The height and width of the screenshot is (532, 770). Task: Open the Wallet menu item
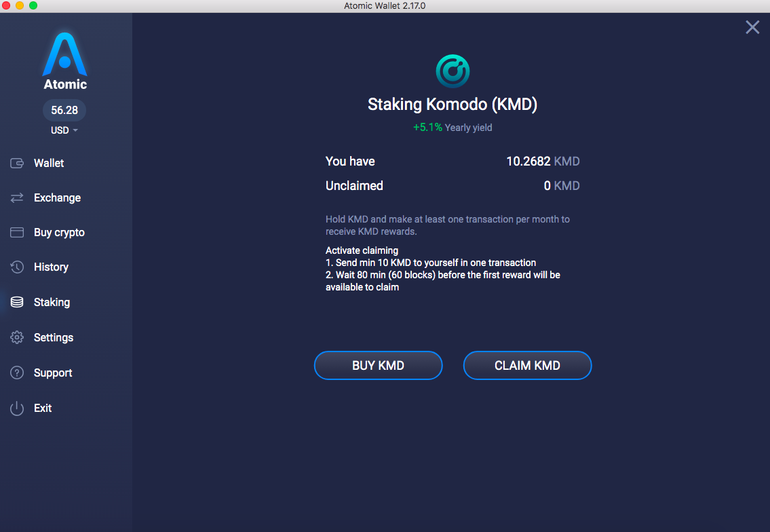[x=49, y=163]
